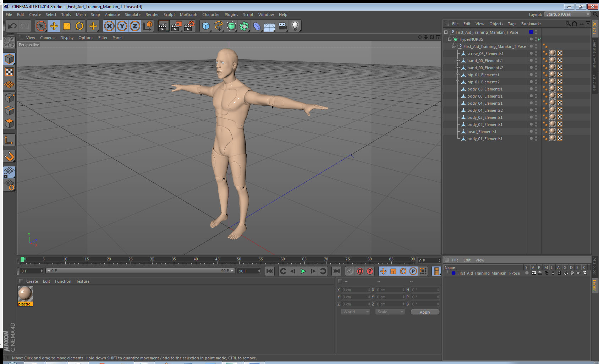The height and width of the screenshot is (364, 599).
Task: Open the deformer objects icon
Action: [x=257, y=26]
